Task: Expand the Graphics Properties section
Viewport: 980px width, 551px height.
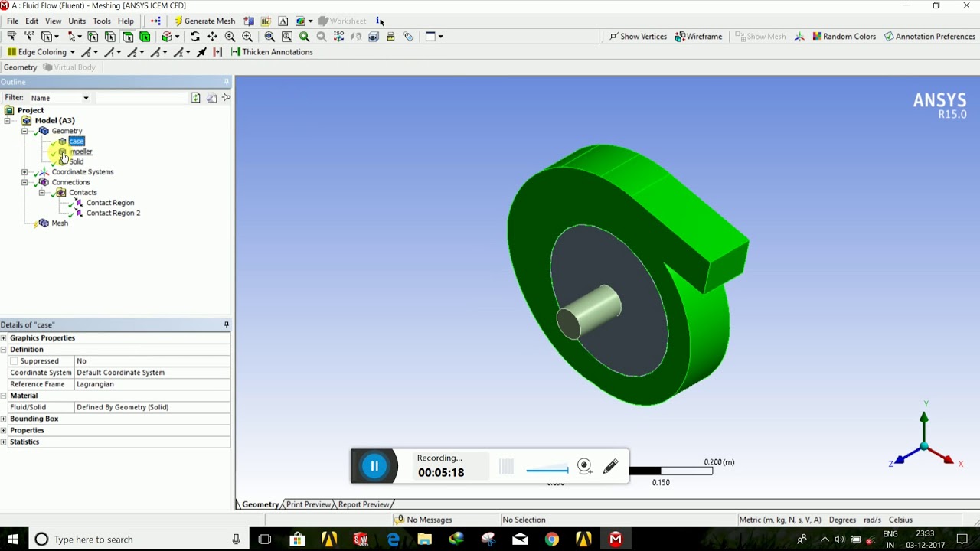Action: pyautogui.click(x=4, y=338)
